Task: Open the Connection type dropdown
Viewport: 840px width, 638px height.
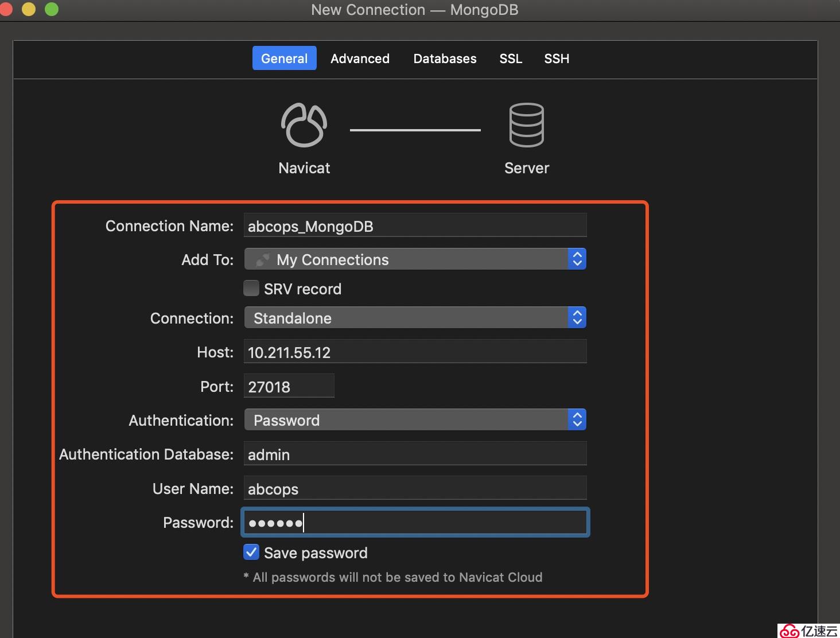Action: (415, 318)
